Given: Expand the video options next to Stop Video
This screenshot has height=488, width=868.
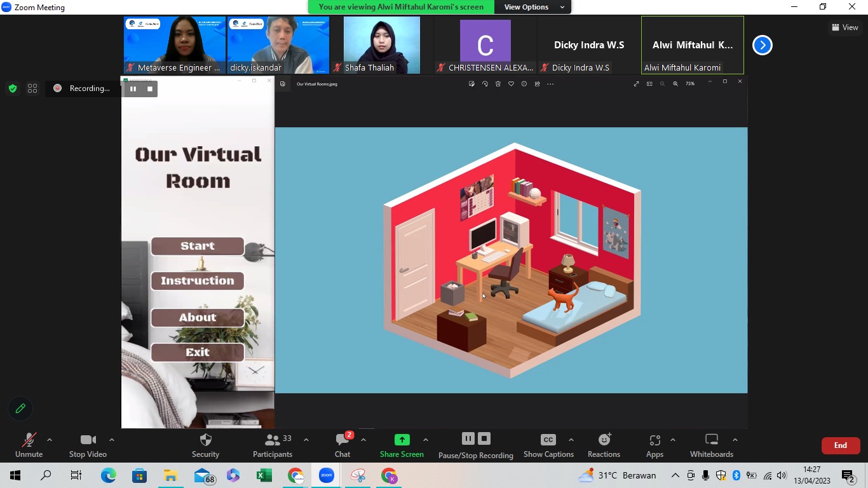Looking at the screenshot, I should click(111, 438).
